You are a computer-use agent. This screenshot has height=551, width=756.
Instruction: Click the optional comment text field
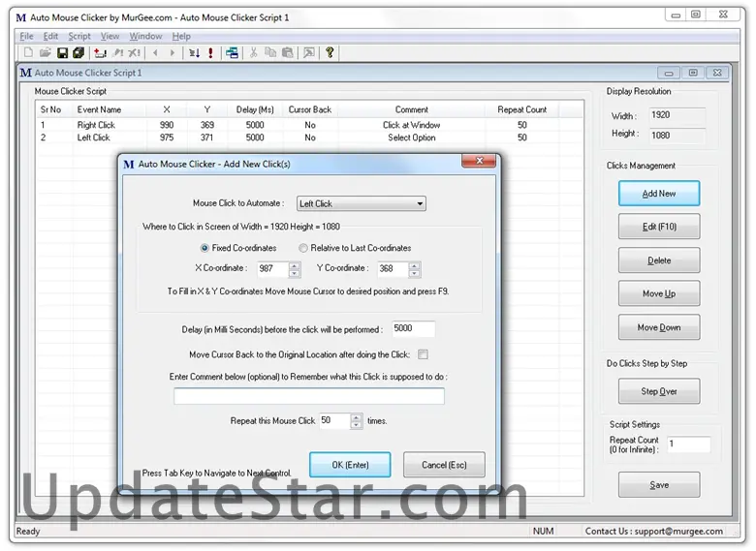click(309, 396)
